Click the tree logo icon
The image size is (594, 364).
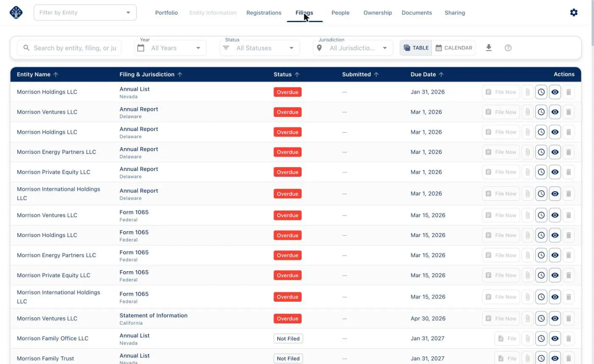[x=16, y=13]
